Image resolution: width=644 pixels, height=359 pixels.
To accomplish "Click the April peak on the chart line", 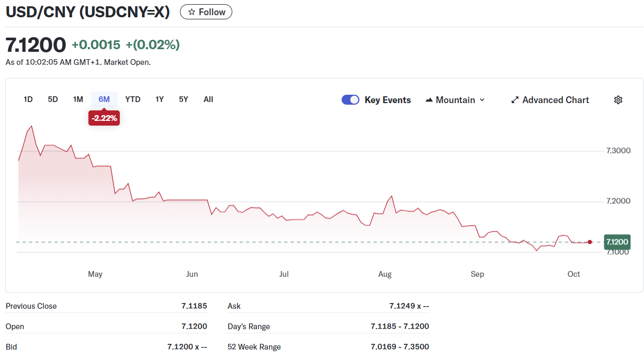I will click(31, 126).
